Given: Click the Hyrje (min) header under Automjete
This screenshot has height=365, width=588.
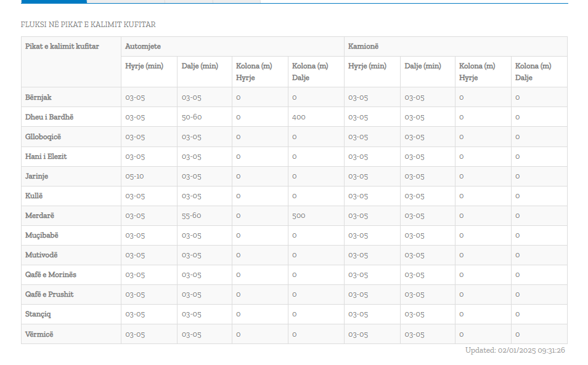Looking at the screenshot, I should tap(144, 66).
